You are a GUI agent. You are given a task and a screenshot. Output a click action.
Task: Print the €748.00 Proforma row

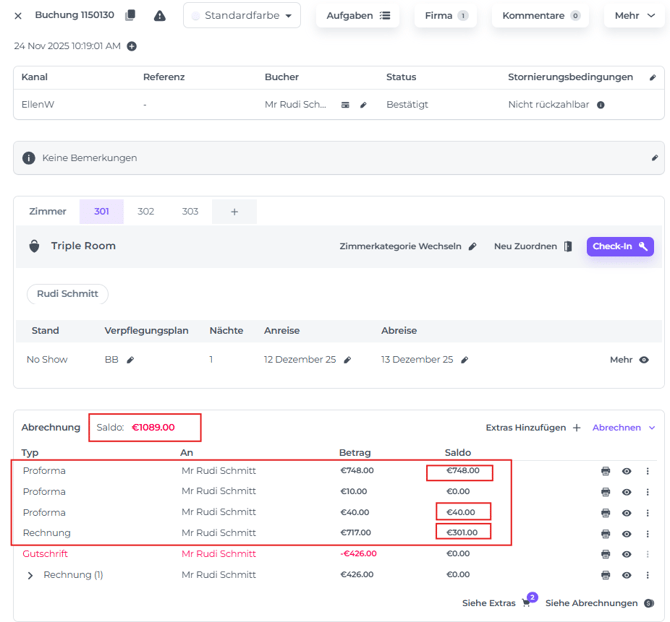606,471
